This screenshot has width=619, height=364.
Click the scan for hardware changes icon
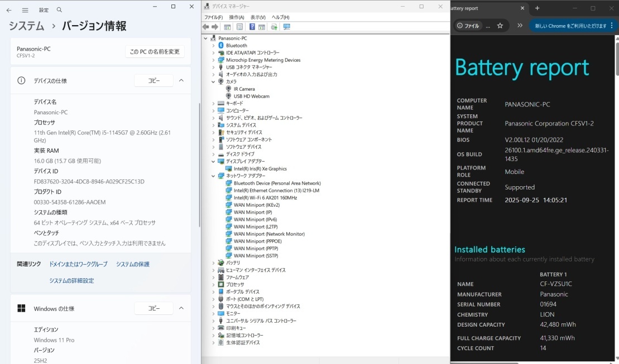pyautogui.click(x=287, y=27)
